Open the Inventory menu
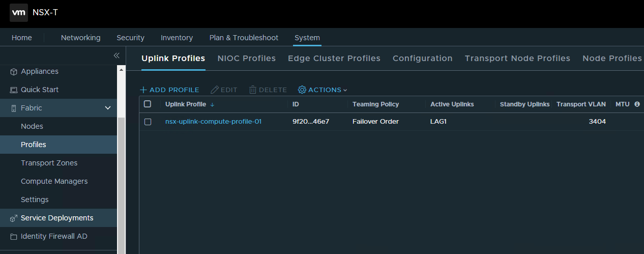644x254 pixels. [177, 38]
